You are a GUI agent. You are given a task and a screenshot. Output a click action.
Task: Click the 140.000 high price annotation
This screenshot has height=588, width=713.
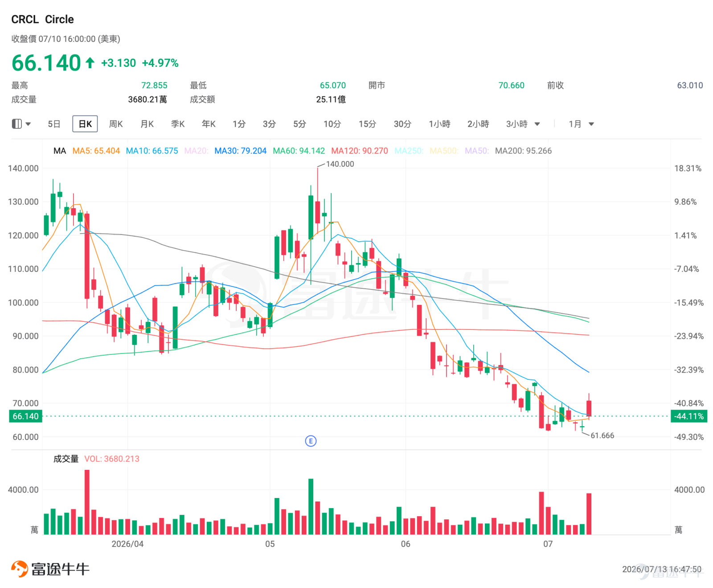click(x=340, y=164)
